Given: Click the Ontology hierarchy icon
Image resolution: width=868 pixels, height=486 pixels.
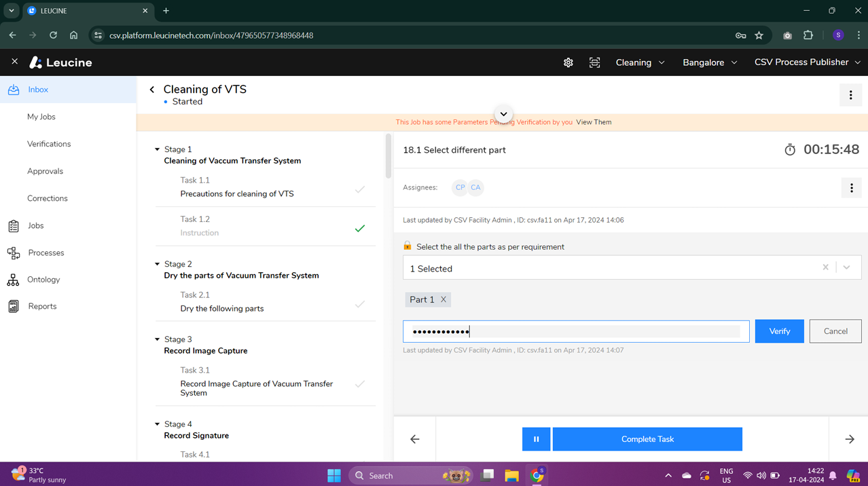Looking at the screenshot, I should pos(14,280).
